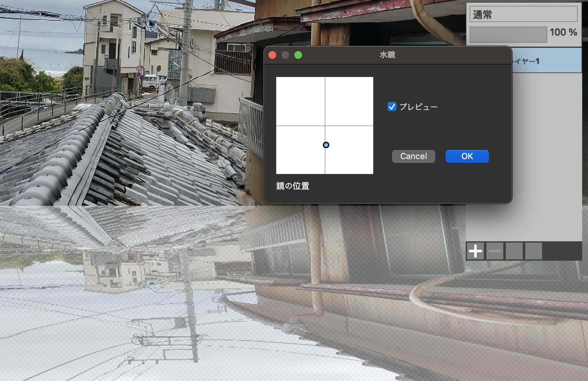Click the third blank layer panel button
Image resolution: width=588 pixels, height=381 pixels.
514,251
